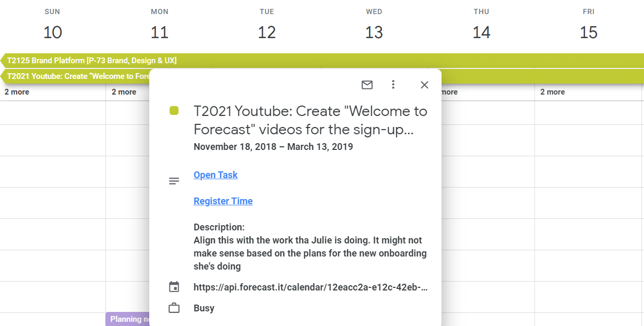644x326 pixels.
Task: Show 2 more events under Sunday 10
Action: point(17,92)
